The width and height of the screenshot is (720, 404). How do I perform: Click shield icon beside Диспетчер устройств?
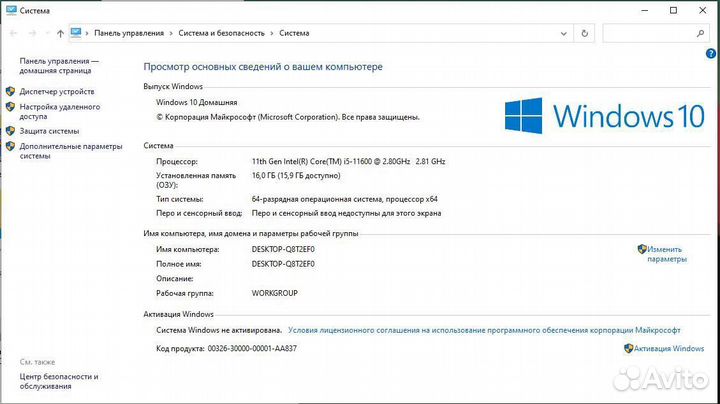coord(10,91)
